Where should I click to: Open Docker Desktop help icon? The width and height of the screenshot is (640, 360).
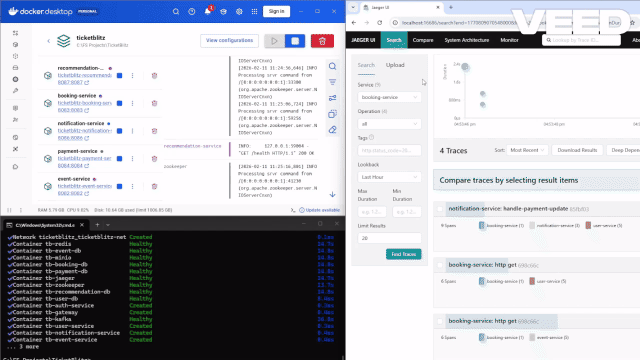click(x=192, y=11)
